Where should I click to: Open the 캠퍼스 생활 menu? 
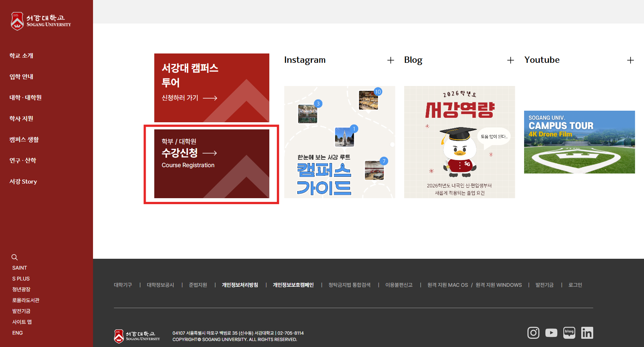[x=24, y=139]
